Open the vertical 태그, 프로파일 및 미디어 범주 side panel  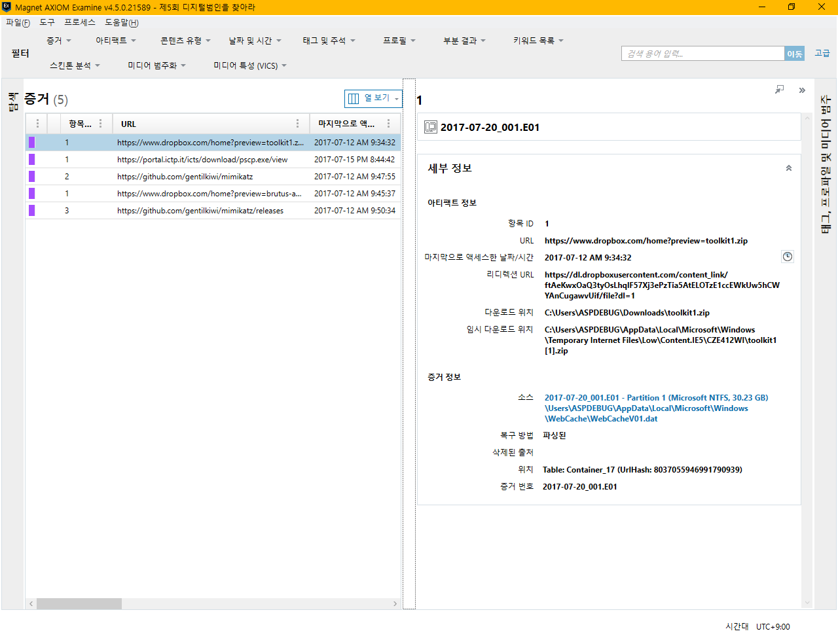pyautogui.click(x=826, y=164)
